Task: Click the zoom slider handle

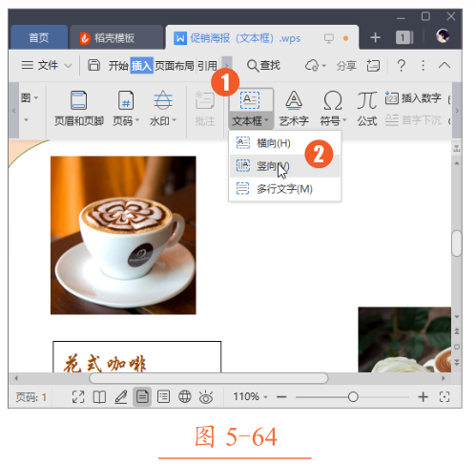Action: (x=353, y=397)
